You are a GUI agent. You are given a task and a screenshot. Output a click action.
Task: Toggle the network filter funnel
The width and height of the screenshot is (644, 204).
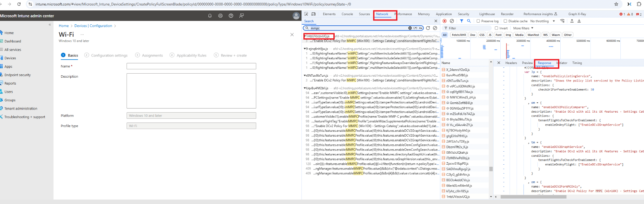(x=462, y=21)
